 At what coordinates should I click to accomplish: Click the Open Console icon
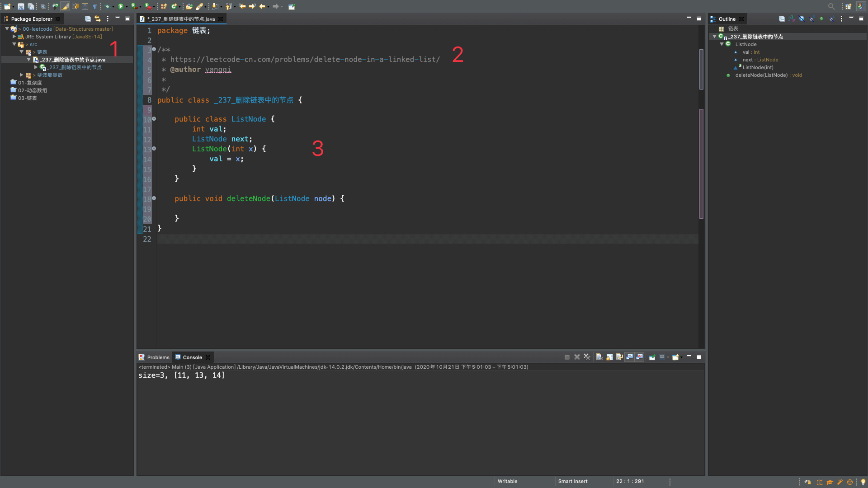(x=675, y=357)
